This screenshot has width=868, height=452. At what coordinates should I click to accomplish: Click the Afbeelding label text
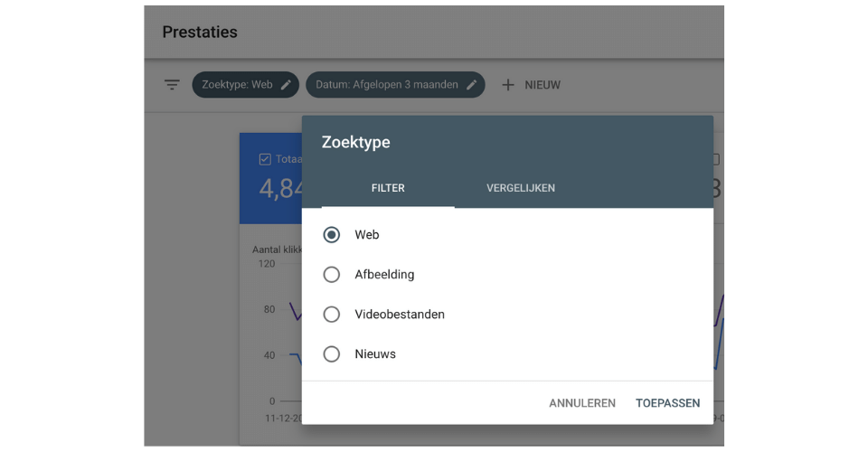pos(384,275)
